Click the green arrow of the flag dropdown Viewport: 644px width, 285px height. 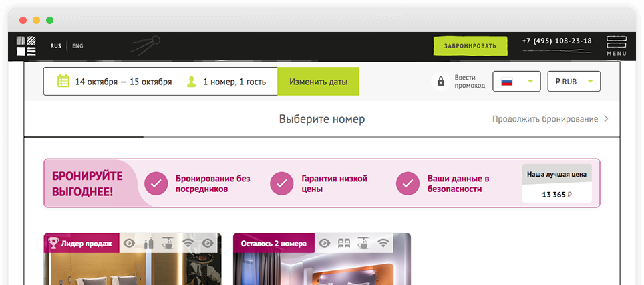(530, 82)
